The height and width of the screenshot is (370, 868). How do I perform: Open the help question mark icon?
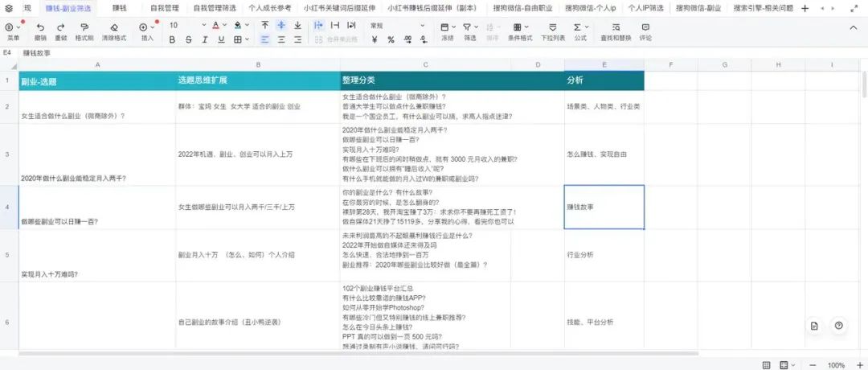(838, 326)
